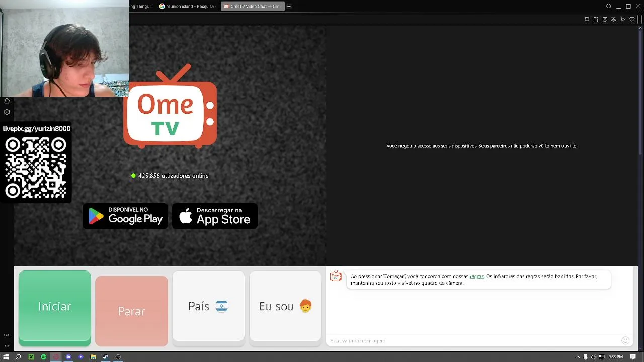The height and width of the screenshot is (362, 644).
Task: Click the device access denied message
Action: [481, 146]
